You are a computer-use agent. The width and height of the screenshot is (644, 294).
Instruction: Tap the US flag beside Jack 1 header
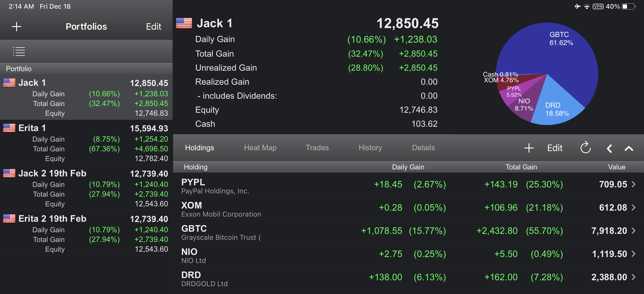(x=184, y=23)
